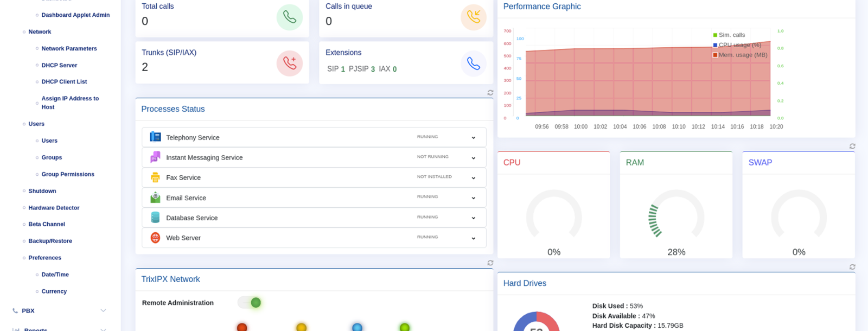Viewport: 868px width, 331px height.
Task: Refresh the Hard Drives panel
Action: coord(852,267)
